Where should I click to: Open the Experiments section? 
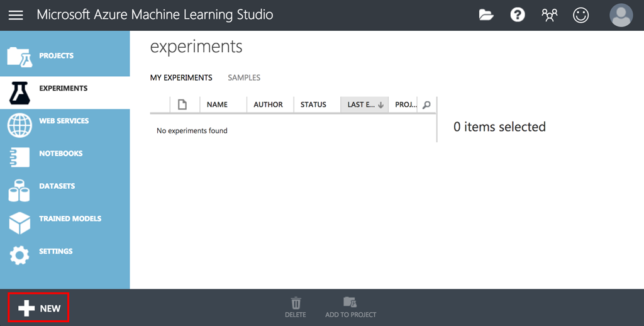tap(65, 93)
